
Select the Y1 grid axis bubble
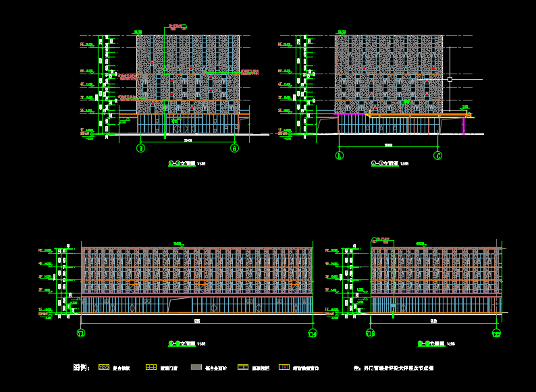click(81, 333)
